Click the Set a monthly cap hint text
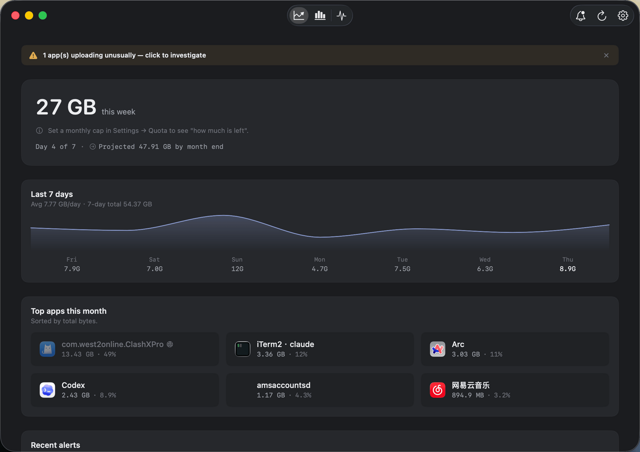640x452 pixels. click(148, 131)
